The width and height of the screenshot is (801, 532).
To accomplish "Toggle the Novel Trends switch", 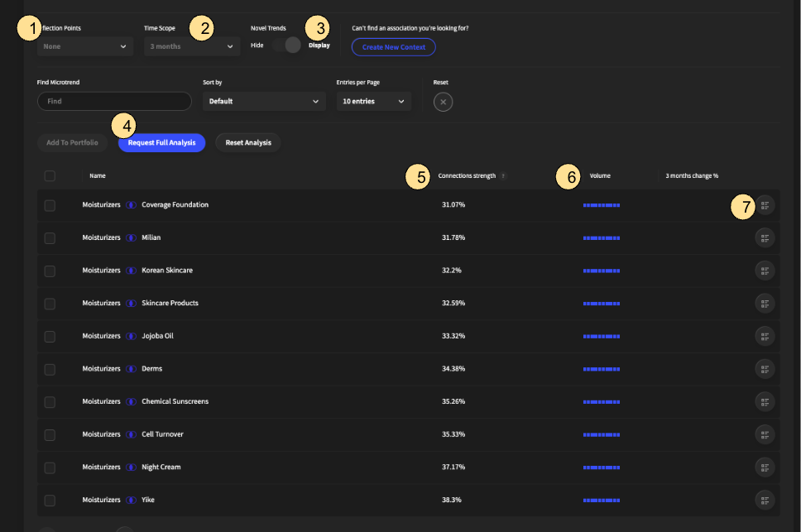I will [286, 46].
